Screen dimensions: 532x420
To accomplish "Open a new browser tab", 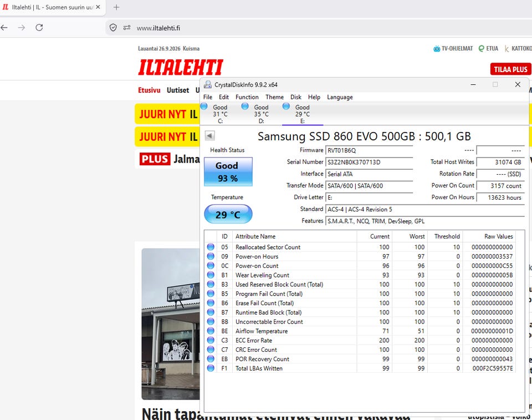I will (x=116, y=7).
